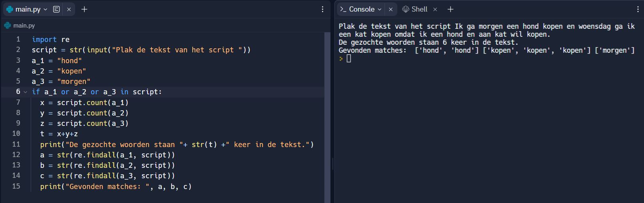Close the Console tab
Image resolution: width=644 pixels, height=203 pixels.
click(x=391, y=9)
